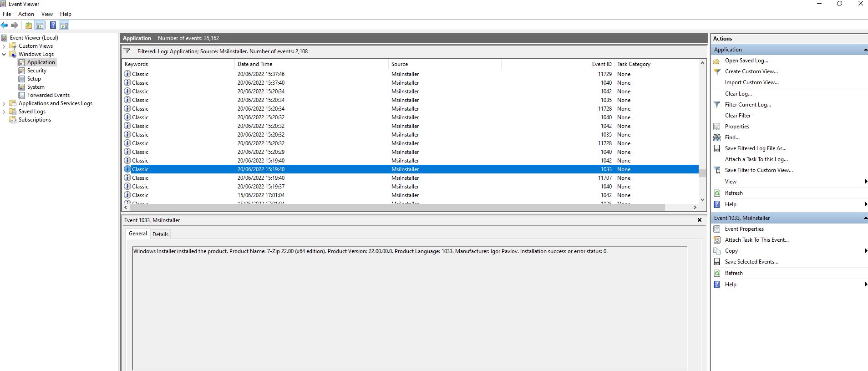Choose Clear Filter action

[738, 116]
